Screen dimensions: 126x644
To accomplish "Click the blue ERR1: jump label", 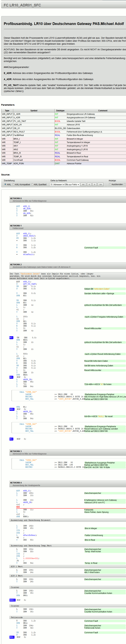I will (12, 600).
